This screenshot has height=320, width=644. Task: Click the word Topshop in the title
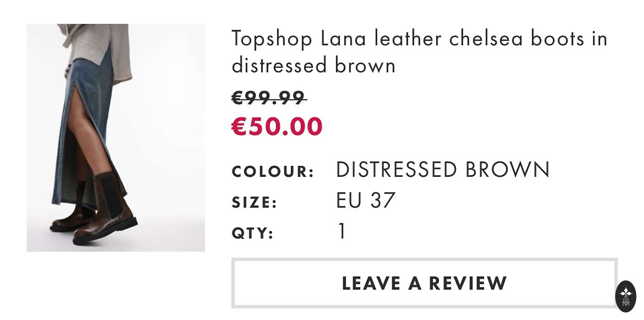[272, 39]
